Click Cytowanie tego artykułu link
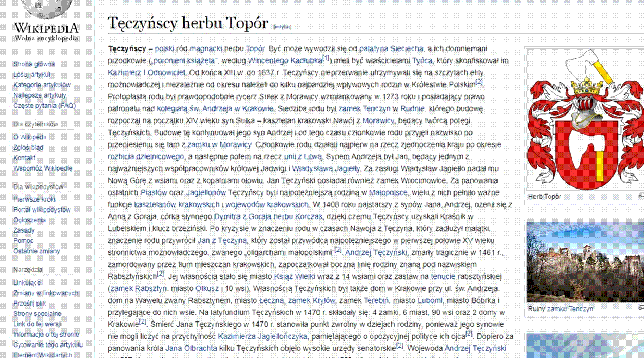644x358 pixels. (48, 344)
